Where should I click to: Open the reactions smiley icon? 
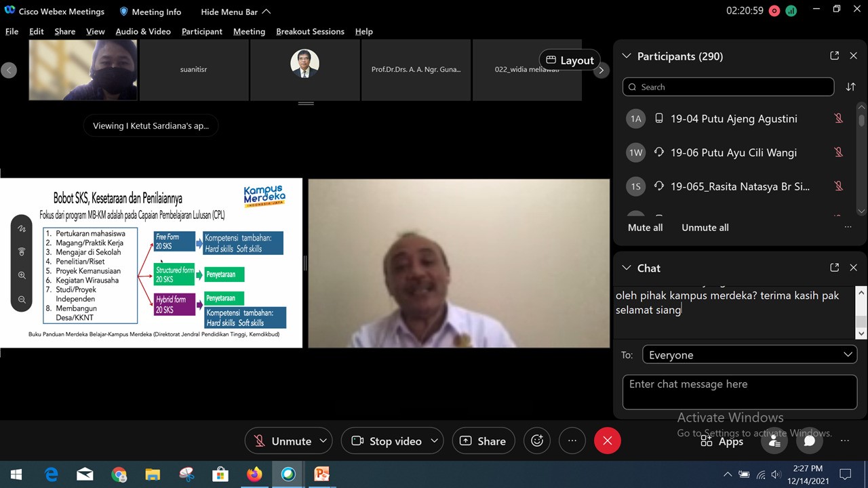click(537, 441)
